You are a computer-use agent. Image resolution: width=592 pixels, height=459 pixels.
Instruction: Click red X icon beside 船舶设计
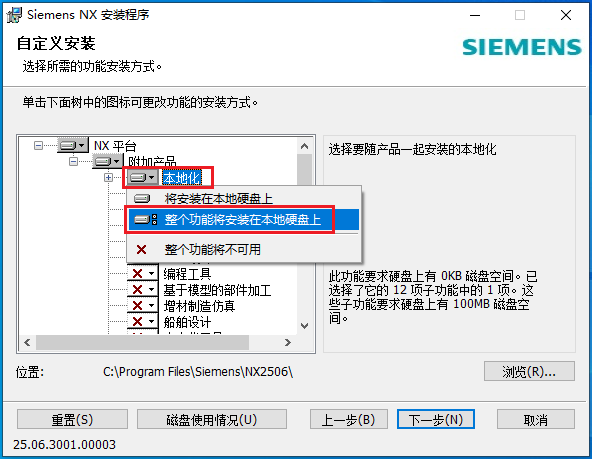click(142, 322)
